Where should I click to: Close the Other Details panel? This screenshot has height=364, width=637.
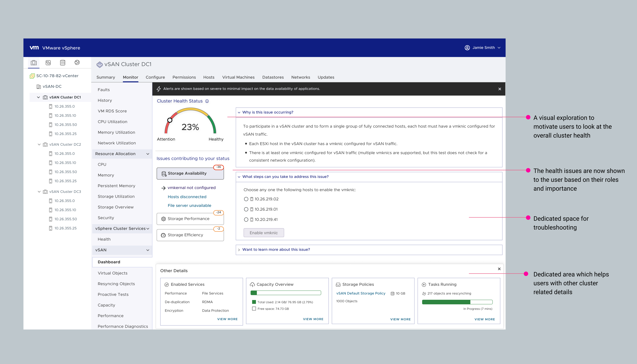click(x=499, y=269)
